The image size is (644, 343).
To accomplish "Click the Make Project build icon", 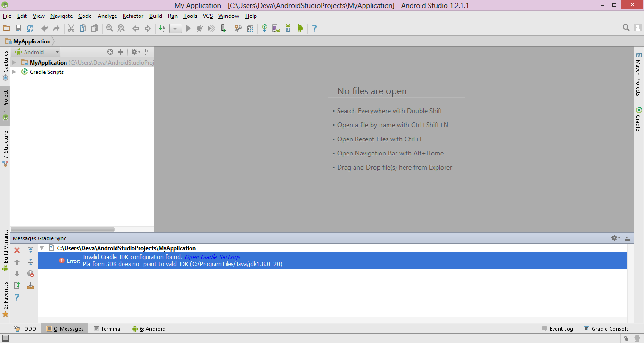I will click(x=162, y=28).
